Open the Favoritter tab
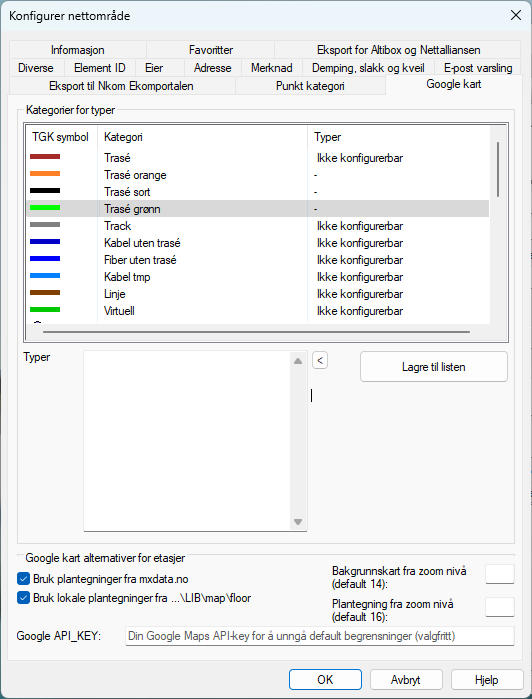 coord(210,49)
